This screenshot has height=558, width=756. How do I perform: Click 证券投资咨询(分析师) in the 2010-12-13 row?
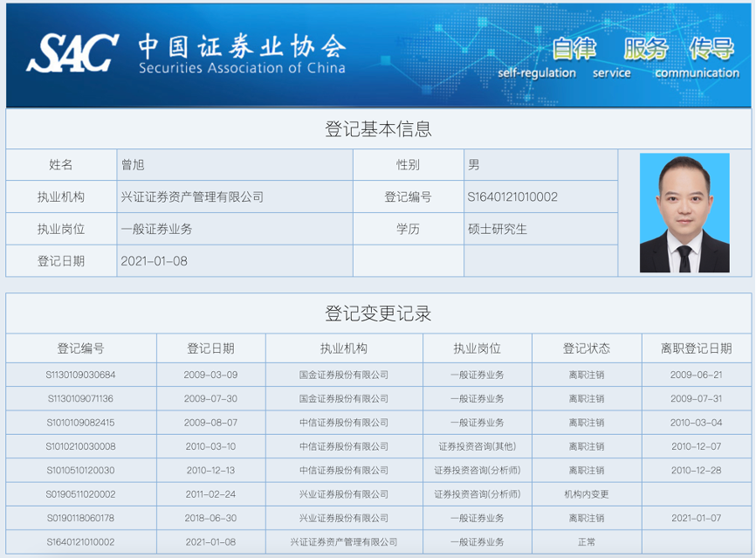478,470
